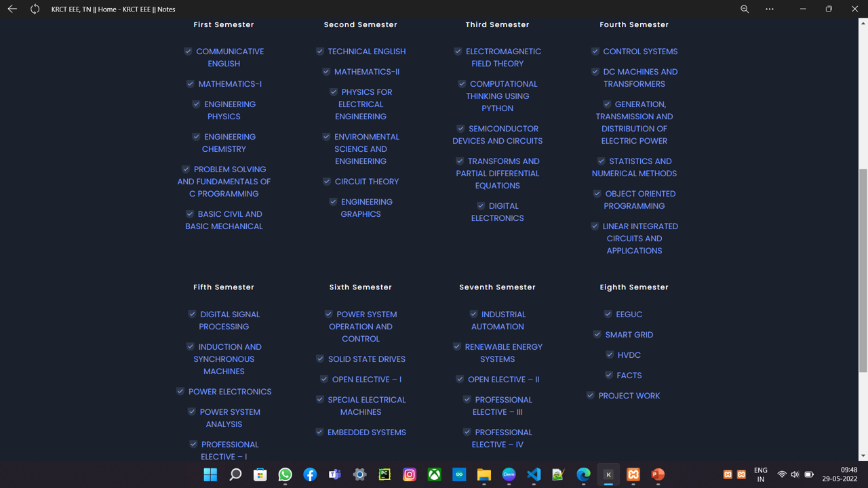
Task: Open PyCharm from the taskbar
Action: click(384, 474)
